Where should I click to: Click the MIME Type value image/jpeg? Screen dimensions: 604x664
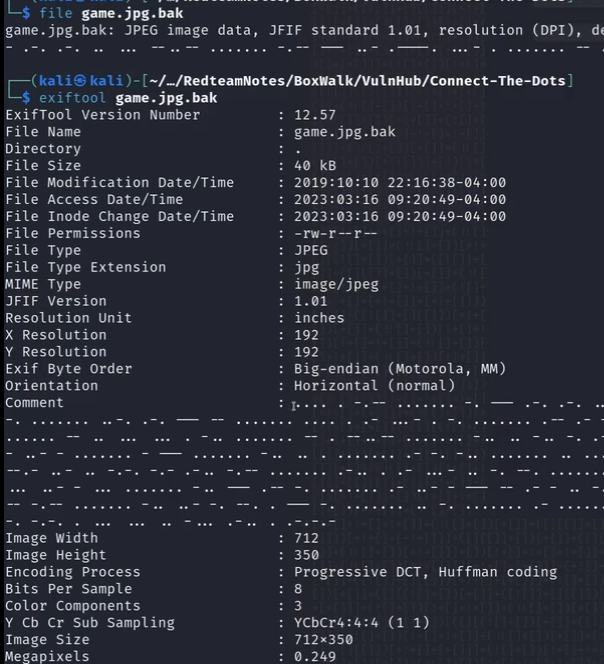tap(336, 284)
